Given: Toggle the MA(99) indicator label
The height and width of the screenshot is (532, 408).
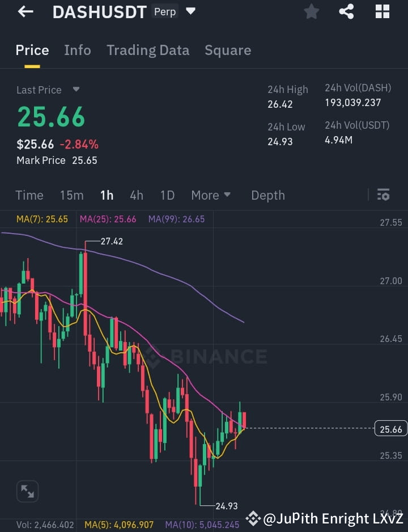Looking at the screenshot, I should (176, 219).
